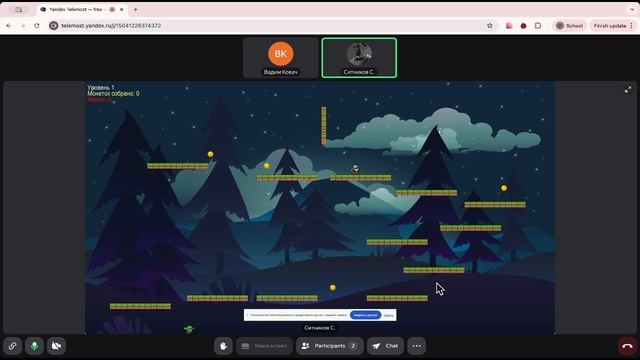
Task: Toggle the camera on
Action: pos(56,346)
